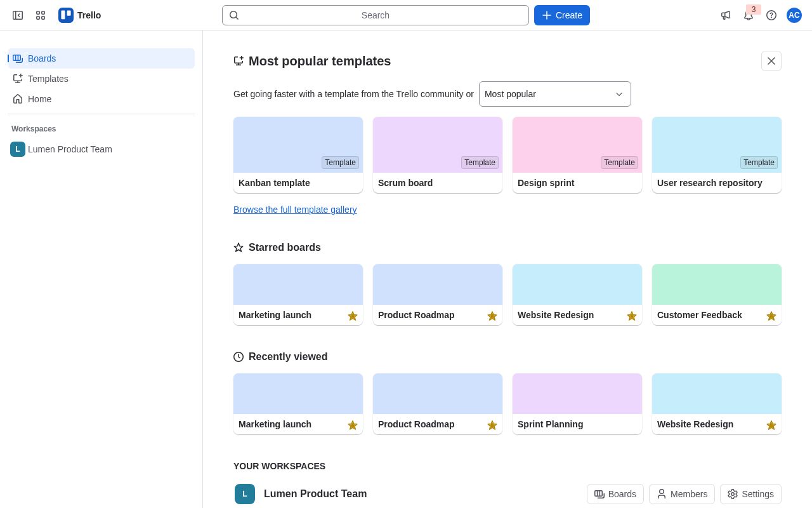The width and height of the screenshot is (812, 508).
Task: Unstar the Customer Feedback board
Action: click(x=771, y=316)
